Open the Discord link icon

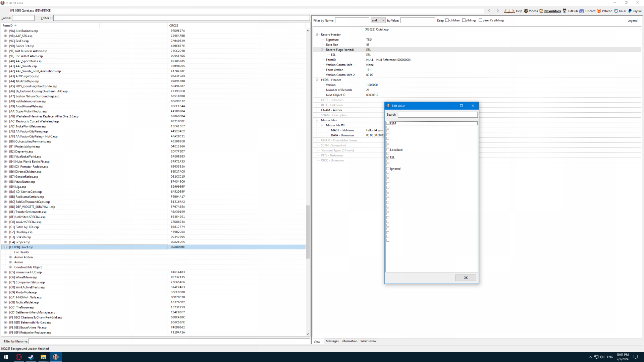pos(582,11)
